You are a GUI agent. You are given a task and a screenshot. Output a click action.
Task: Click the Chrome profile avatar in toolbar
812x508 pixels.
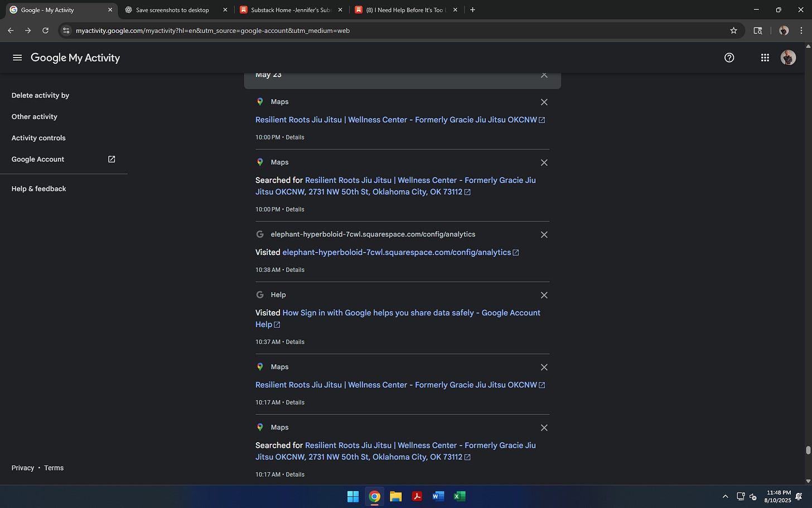[784, 31]
